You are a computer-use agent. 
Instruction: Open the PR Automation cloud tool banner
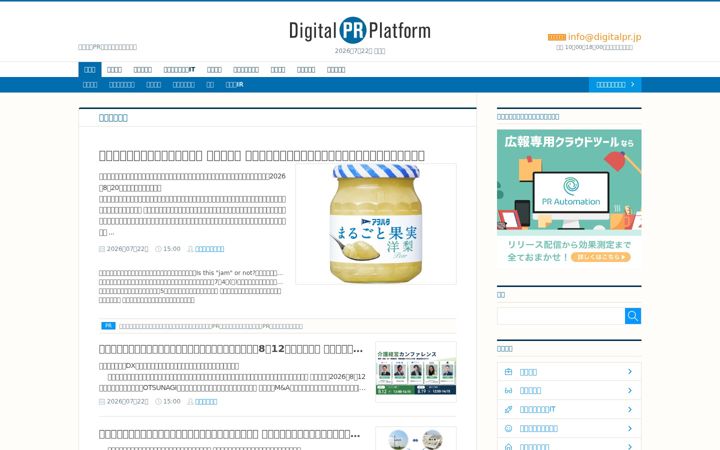click(569, 198)
